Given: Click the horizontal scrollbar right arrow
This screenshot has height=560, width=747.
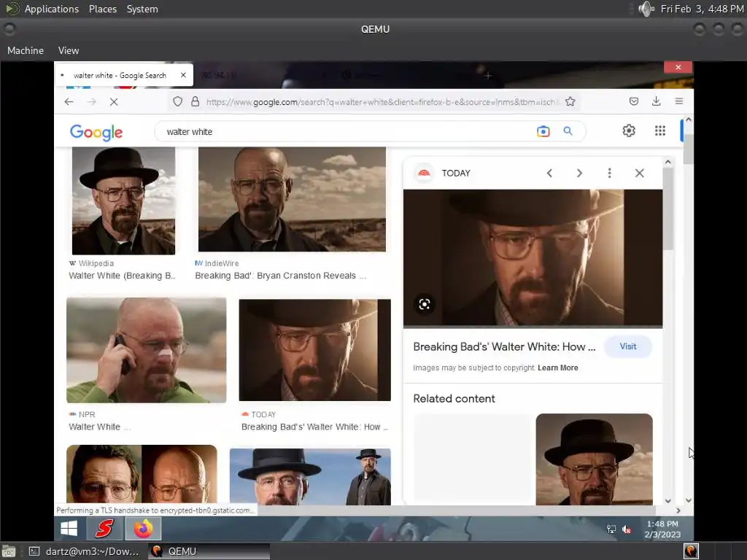Looking at the screenshot, I should pos(678,510).
